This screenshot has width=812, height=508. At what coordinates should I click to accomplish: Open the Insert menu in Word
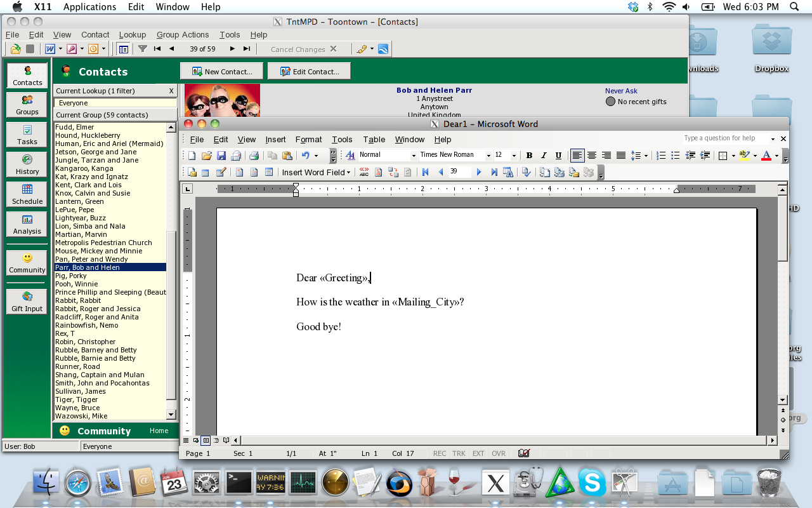tap(275, 140)
